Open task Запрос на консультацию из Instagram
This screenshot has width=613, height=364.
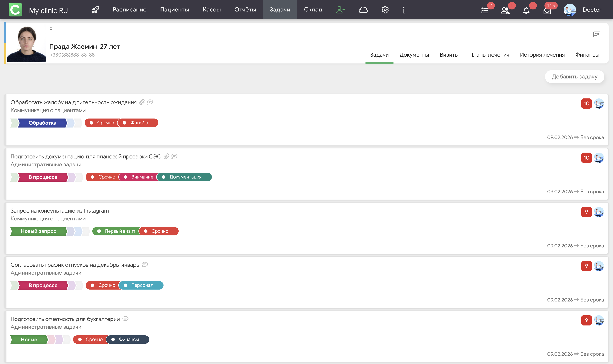pyautogui.click(x=59, y=211)
